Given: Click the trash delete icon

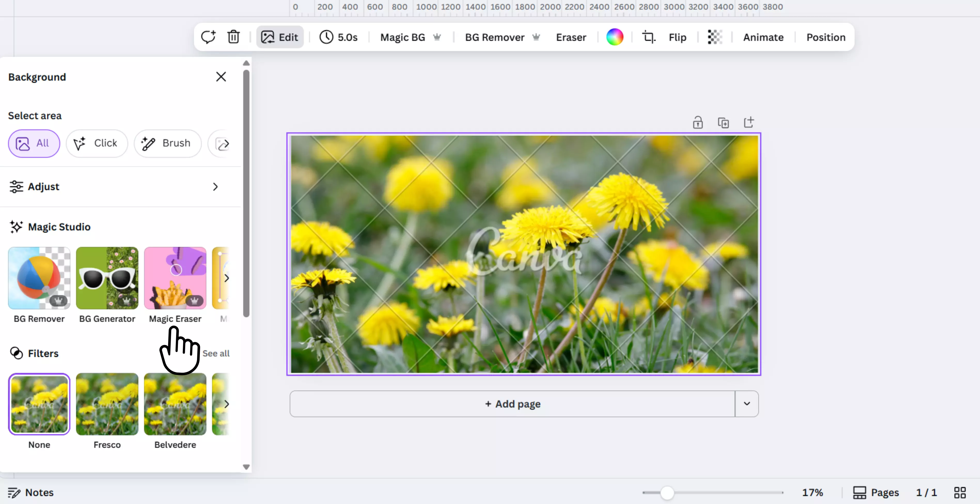Looking at the screenshot, I should [x=233, y=37].
